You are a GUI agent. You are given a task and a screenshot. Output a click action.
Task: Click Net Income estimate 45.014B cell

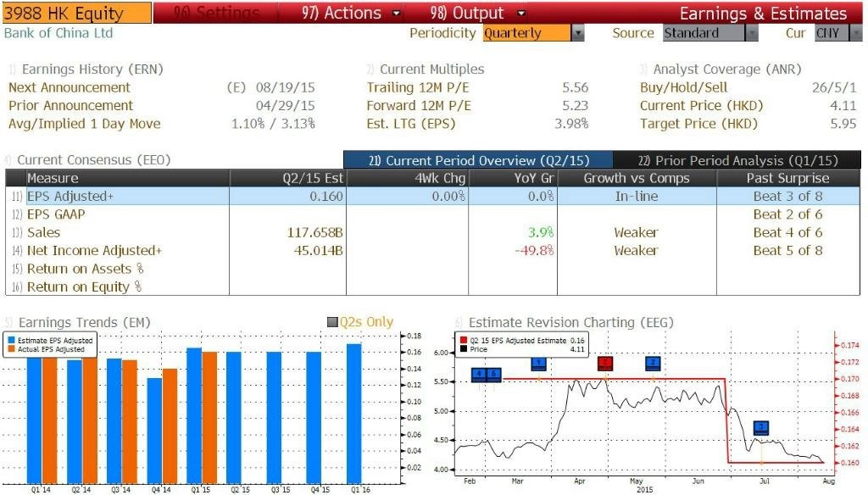tap(288, 251)
